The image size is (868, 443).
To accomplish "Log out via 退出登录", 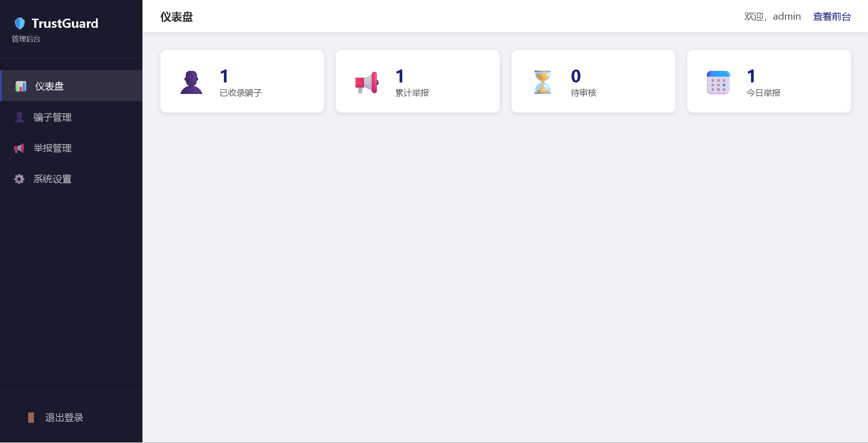I will point(64,418).
